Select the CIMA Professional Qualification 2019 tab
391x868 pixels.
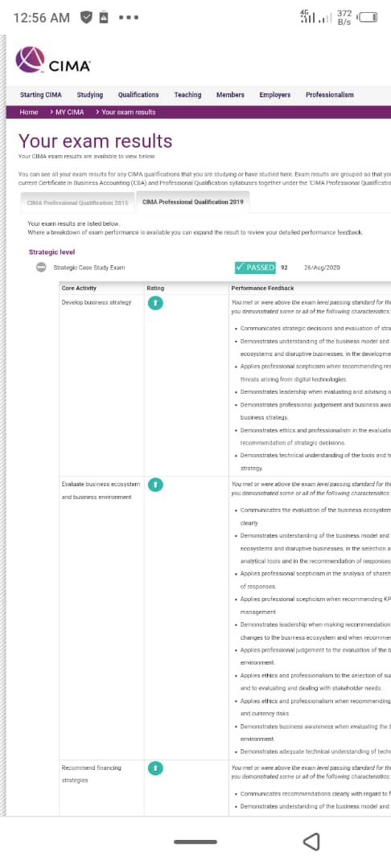[x=193, y=202]
